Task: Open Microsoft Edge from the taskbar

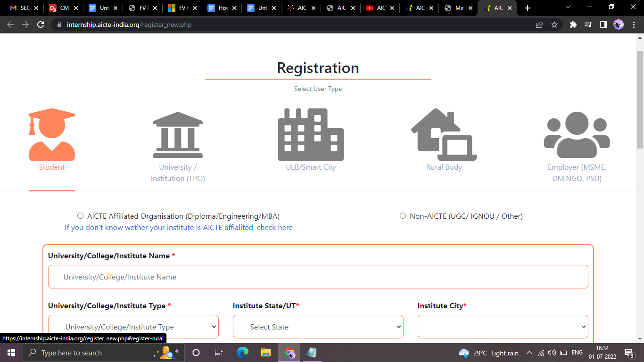Action: 243,353
